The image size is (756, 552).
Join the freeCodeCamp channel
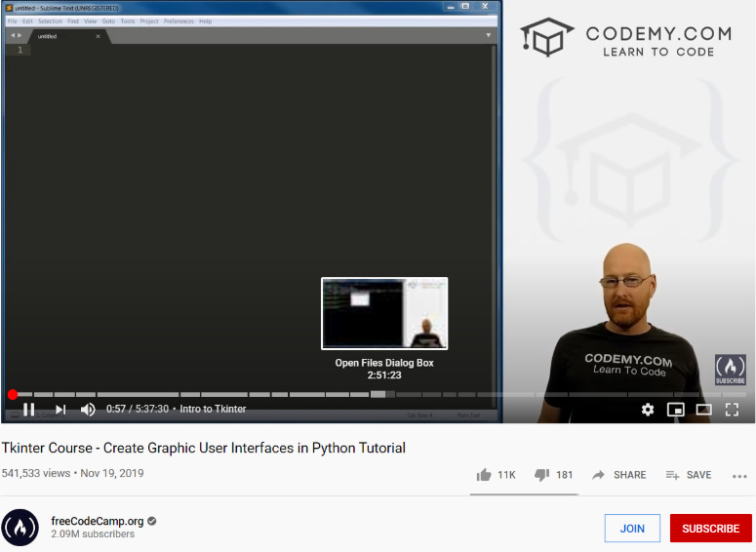[x=632, y=529]
